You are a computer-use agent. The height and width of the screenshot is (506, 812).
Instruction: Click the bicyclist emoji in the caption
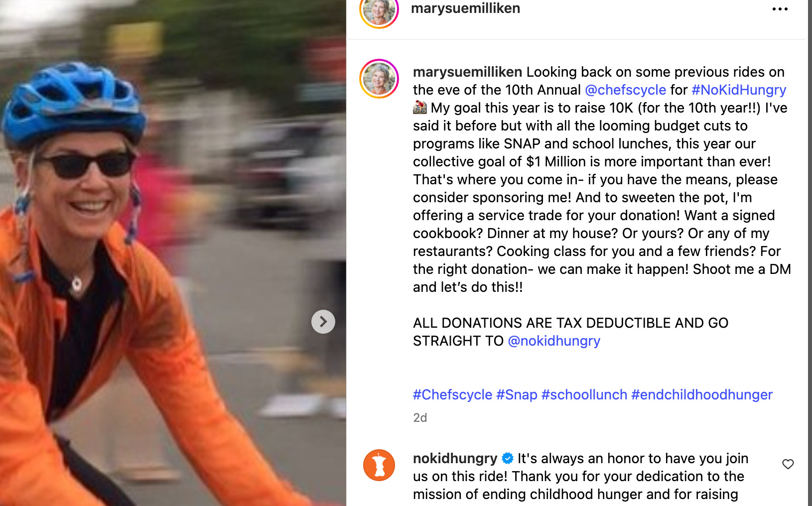point(420,108)
